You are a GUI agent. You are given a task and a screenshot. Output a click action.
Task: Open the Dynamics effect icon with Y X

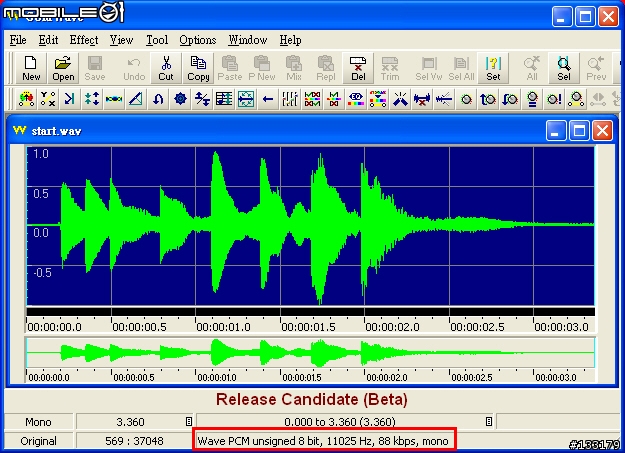pos(48,99)
